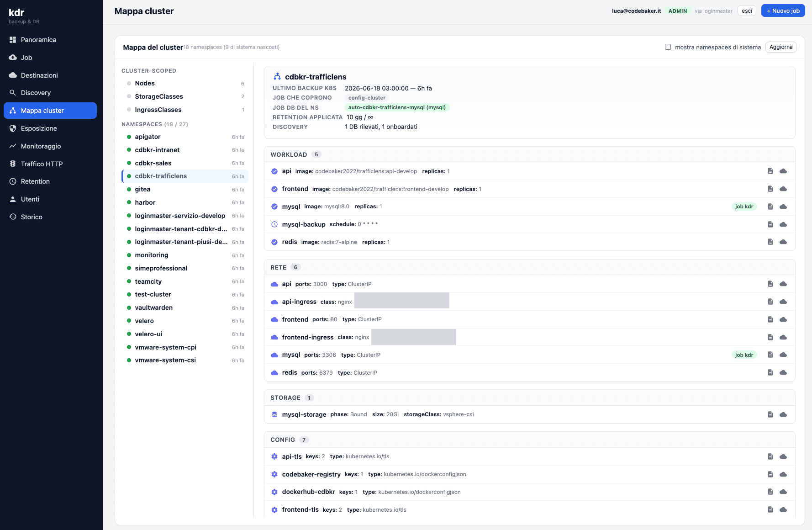Click auto-cdbkr-trafficlens-mysql job tag
Image resolution: width=812 pixels, height=530 pixels.
(x=397, y=107)
